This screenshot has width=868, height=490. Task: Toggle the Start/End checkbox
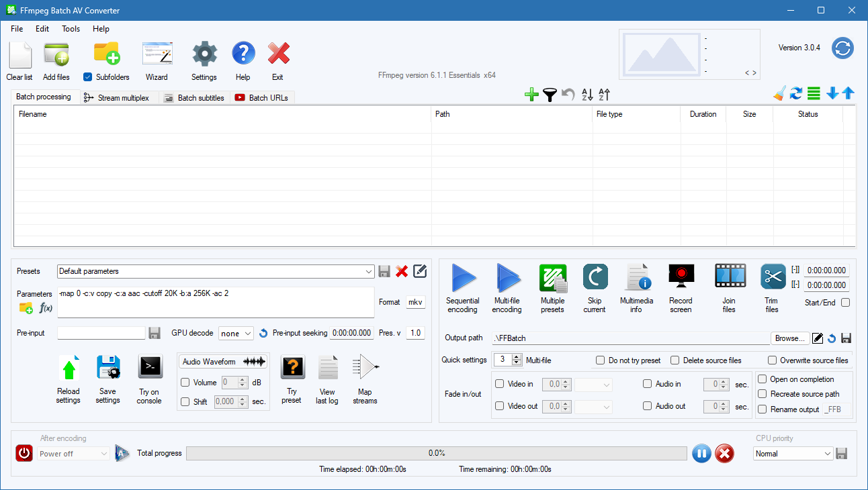pyautogui.click(x=846, y=303)
